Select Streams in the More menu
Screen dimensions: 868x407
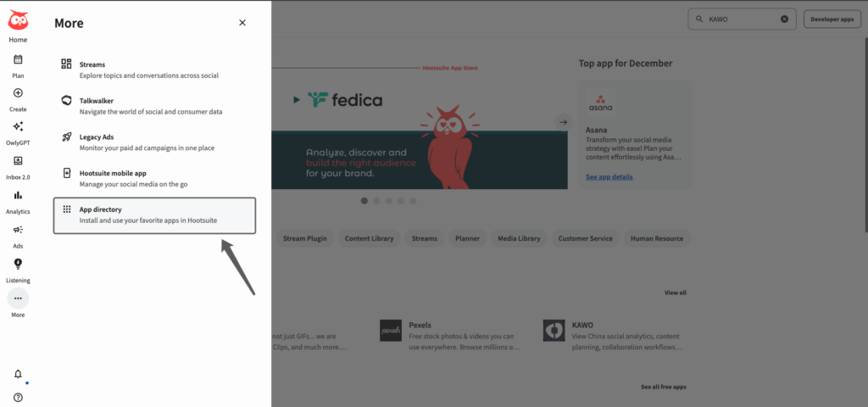click(x=154, y=70)
